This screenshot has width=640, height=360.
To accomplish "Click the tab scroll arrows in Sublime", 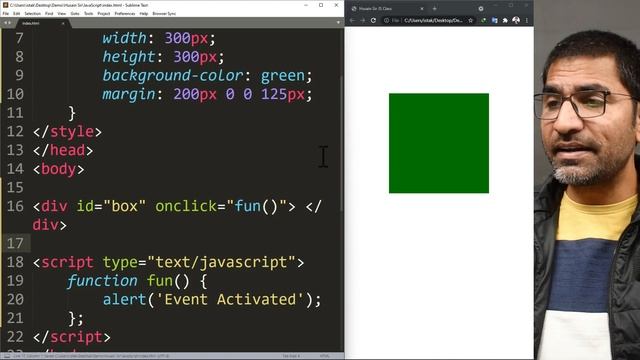I will [x=7, y=23].
